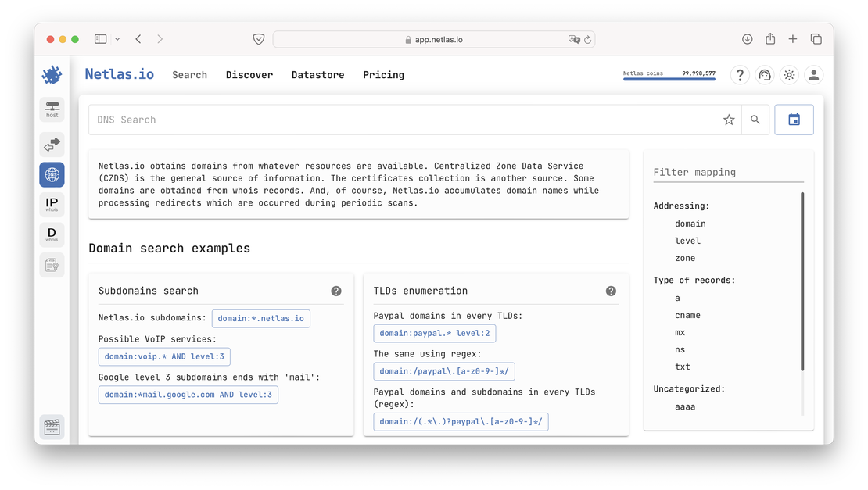Toggle light or dark theme with sun icon
Screen dimensions: 868x490
click(789, 75)
